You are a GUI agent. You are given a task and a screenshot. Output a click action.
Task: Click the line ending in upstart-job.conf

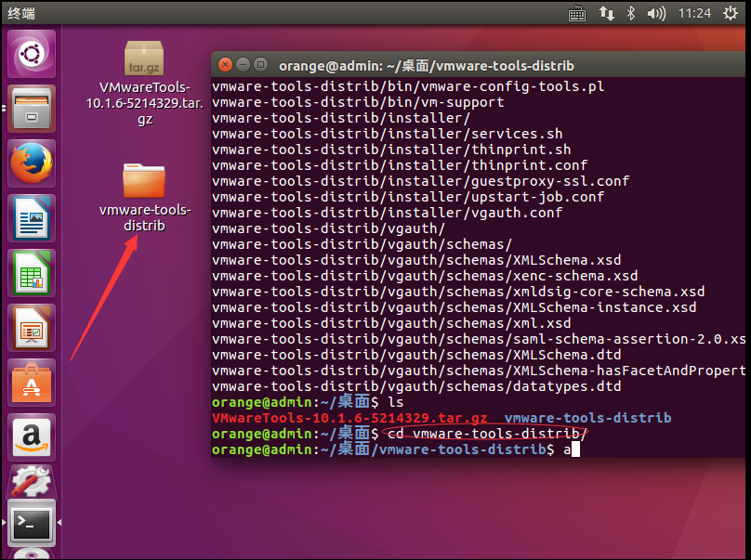(x=408, y=197)
